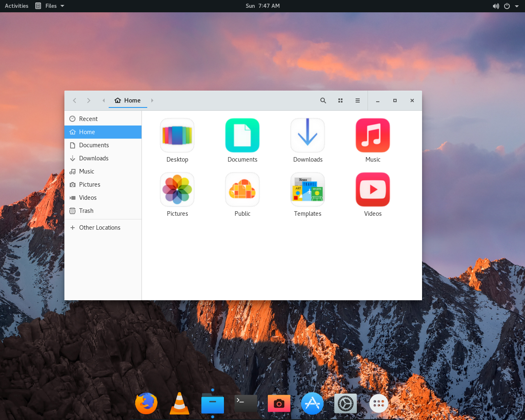Viewport: 525px width, 420px height.
Task: Open the search icon in the toolbar
Action: tap(323, 100)
